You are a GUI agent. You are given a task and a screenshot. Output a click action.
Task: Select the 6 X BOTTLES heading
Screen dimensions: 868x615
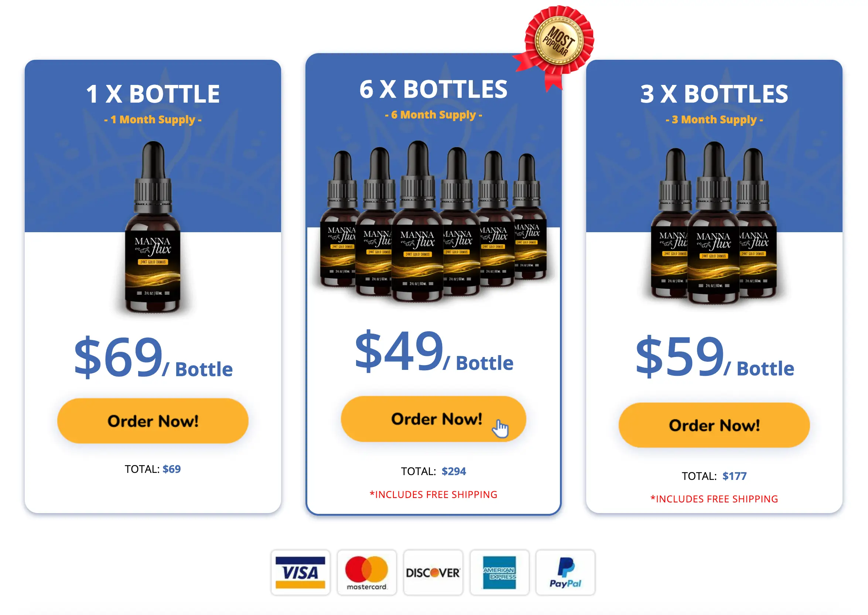tap(433, 89)
